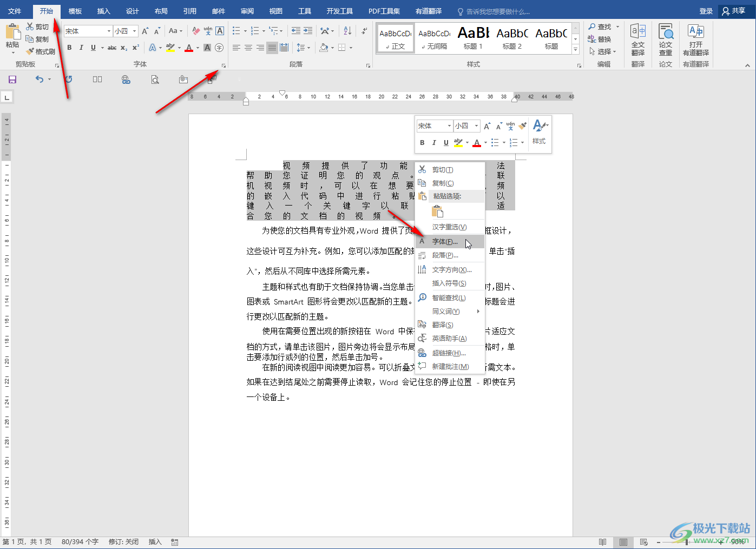Viewport: 756px width, 549px height.
Task: Open the Insert (插入) ribbon tab
Action: coord(103,11)
